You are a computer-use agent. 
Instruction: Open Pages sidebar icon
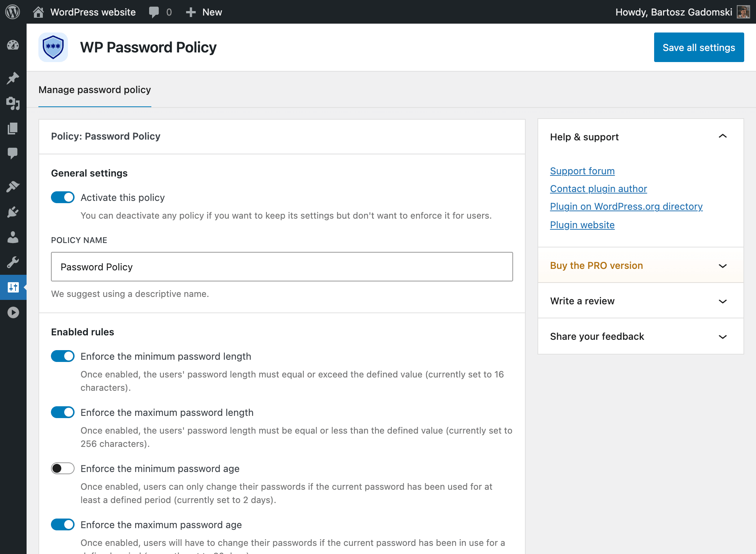[13, 129]
